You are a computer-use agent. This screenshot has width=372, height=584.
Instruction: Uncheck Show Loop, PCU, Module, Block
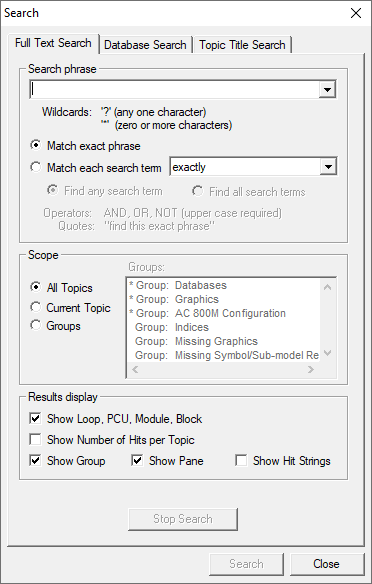pos(35,418)
